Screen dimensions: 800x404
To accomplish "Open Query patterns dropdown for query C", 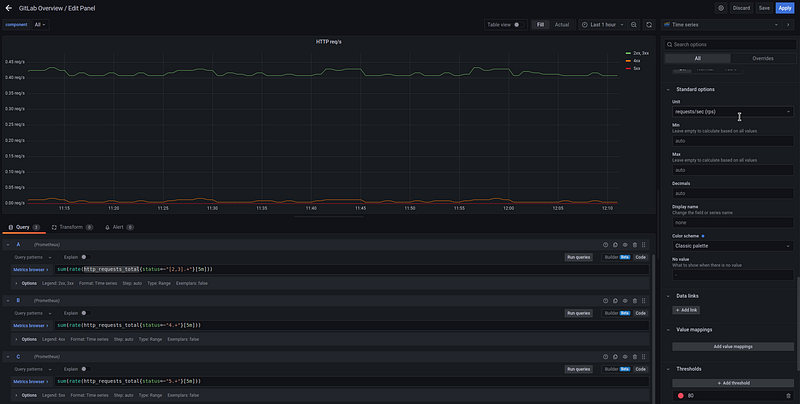I will click(x=33, y=369).
